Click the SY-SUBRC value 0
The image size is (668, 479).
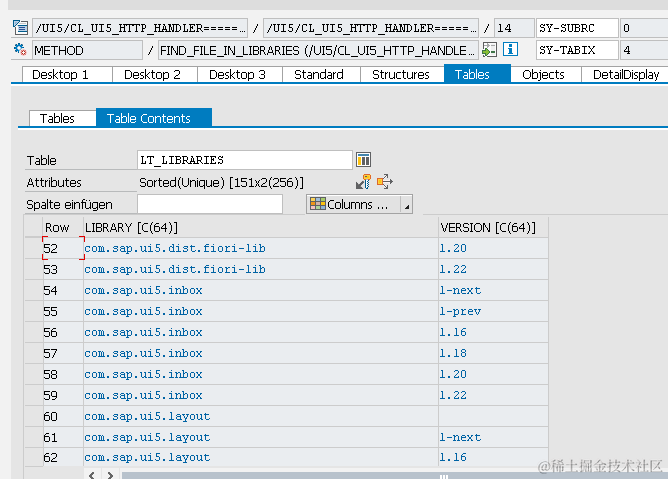[644, 28]
